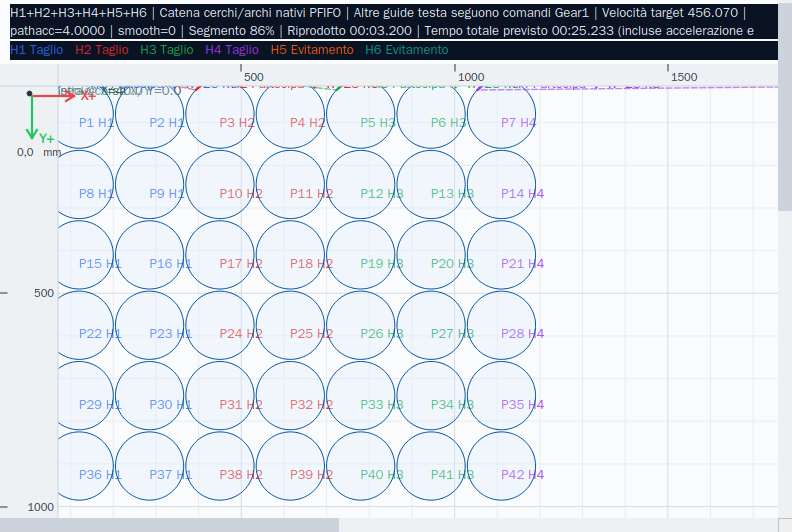This screenshot has height=532, width=792.
Task: Select circle P23 H1
Action: [x=150, y=325]
